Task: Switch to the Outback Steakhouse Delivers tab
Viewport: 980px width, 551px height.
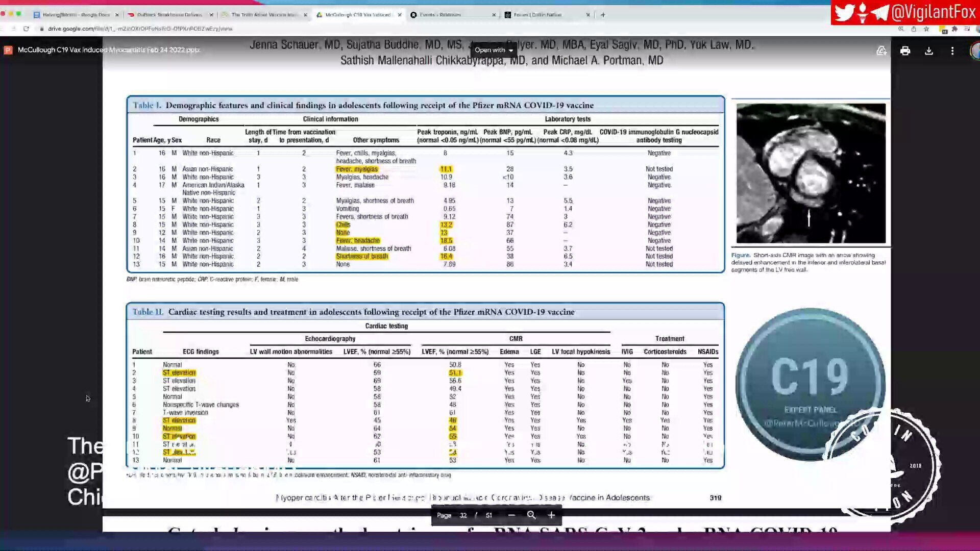Action: pyautogui.click(x=169, y=15)
